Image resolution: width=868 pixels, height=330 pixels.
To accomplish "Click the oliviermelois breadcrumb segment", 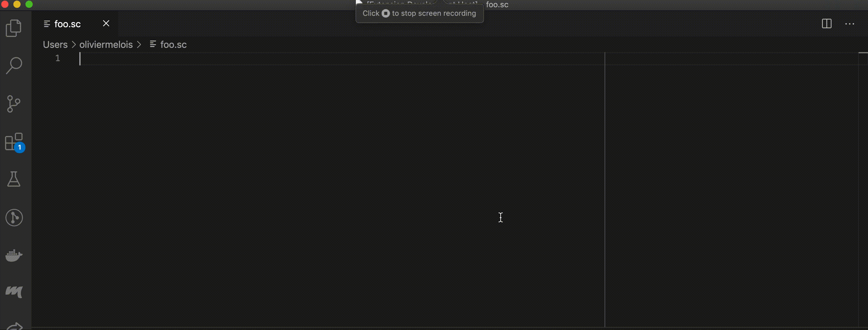I will coord(106,45).
